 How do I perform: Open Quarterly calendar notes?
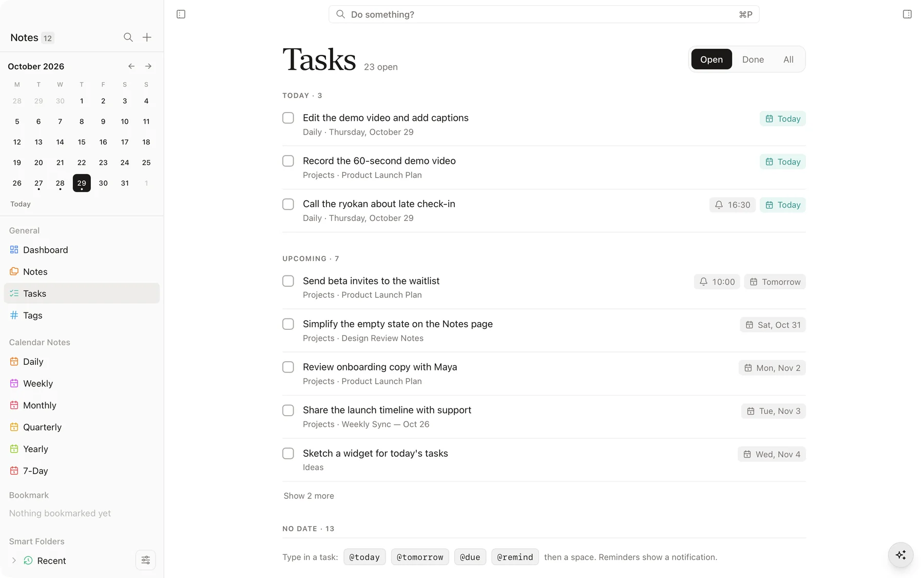(x=82, y=427)
